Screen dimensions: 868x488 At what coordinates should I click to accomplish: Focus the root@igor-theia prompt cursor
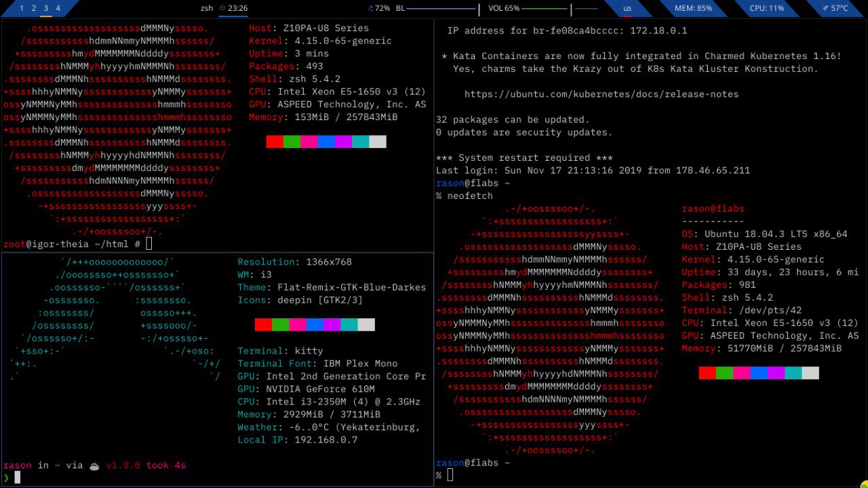click(x=149, y=244)
